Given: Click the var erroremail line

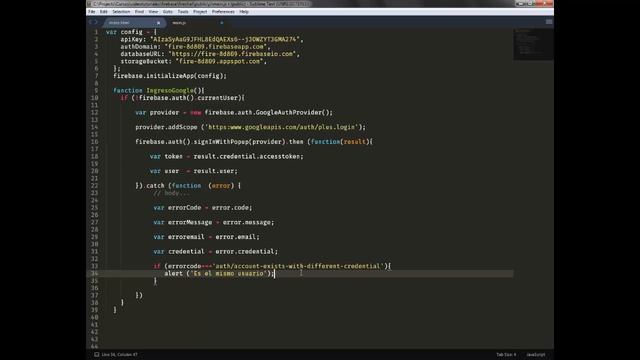Looking at the screenshot, I should [x=207, y=237].
